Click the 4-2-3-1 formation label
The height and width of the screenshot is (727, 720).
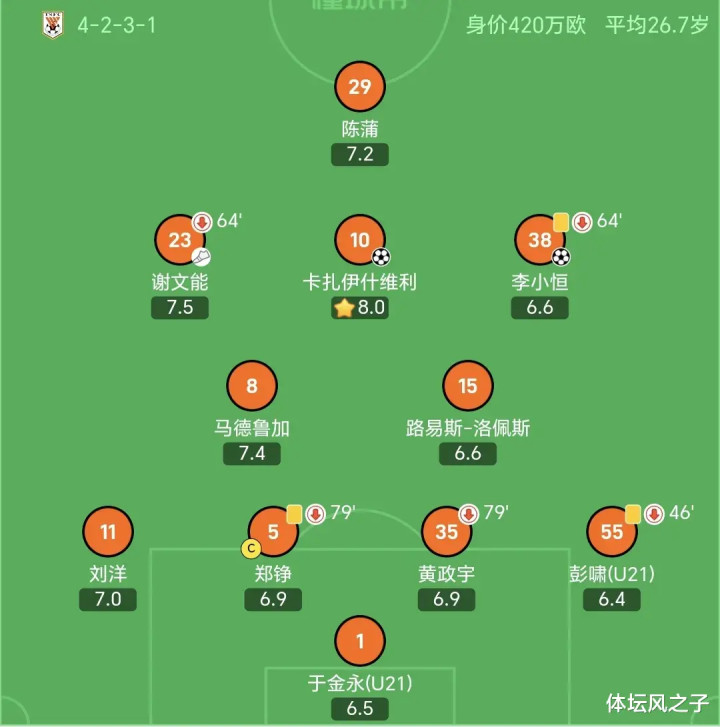[x=108, y=24]
